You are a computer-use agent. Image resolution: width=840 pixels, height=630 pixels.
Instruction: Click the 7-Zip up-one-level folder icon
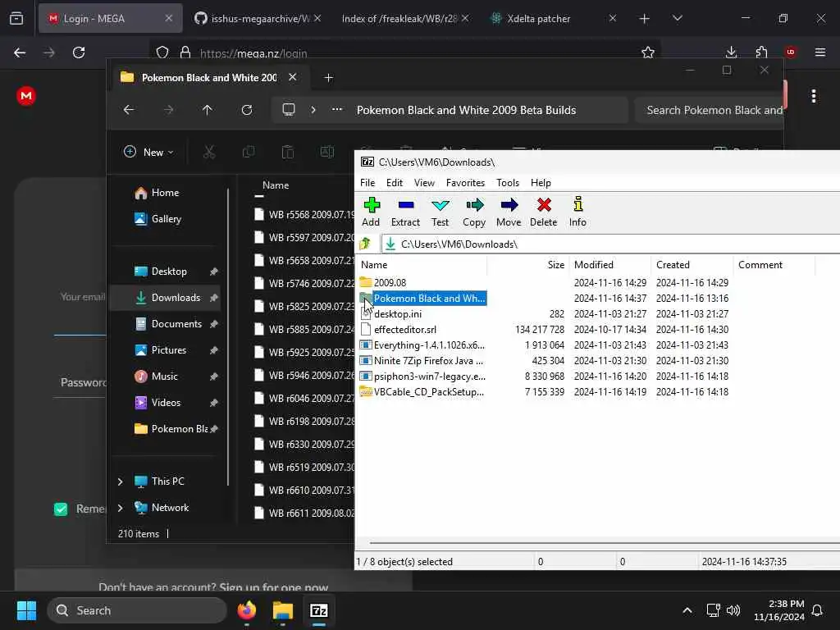[365, 244]
